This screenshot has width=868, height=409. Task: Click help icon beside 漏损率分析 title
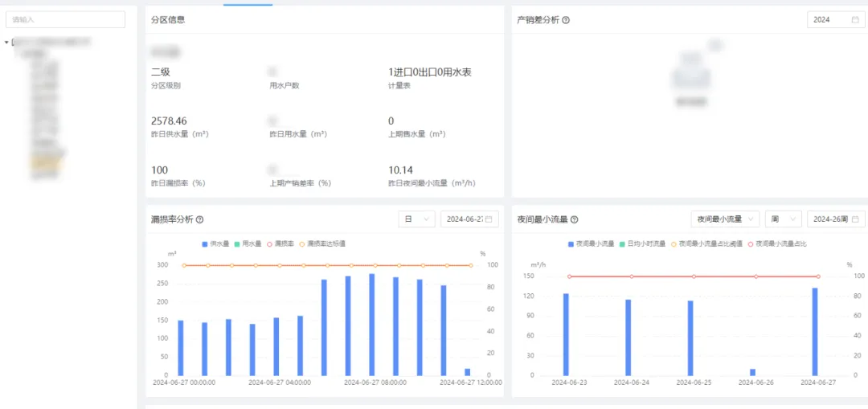point(199,219)
